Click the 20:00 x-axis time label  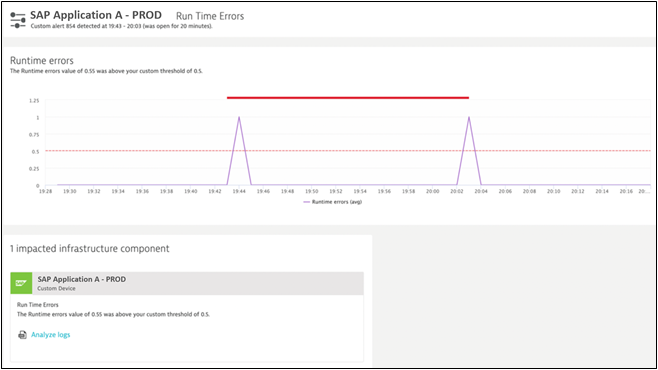(433, 191)
